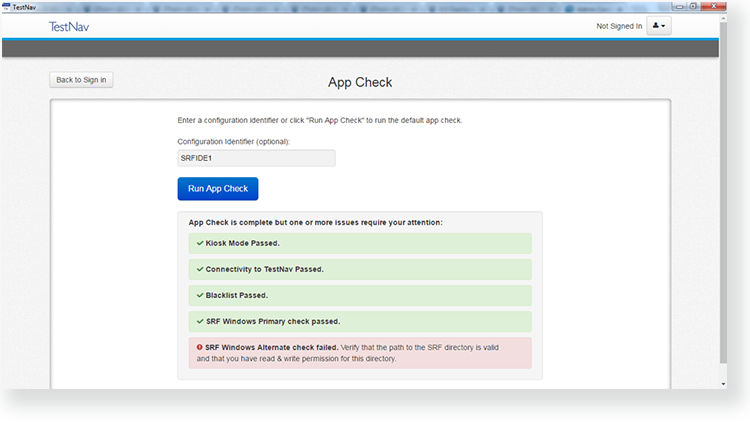
Task: Click the checkmark beside Blacklist Passed
Action: pos(199,295)
